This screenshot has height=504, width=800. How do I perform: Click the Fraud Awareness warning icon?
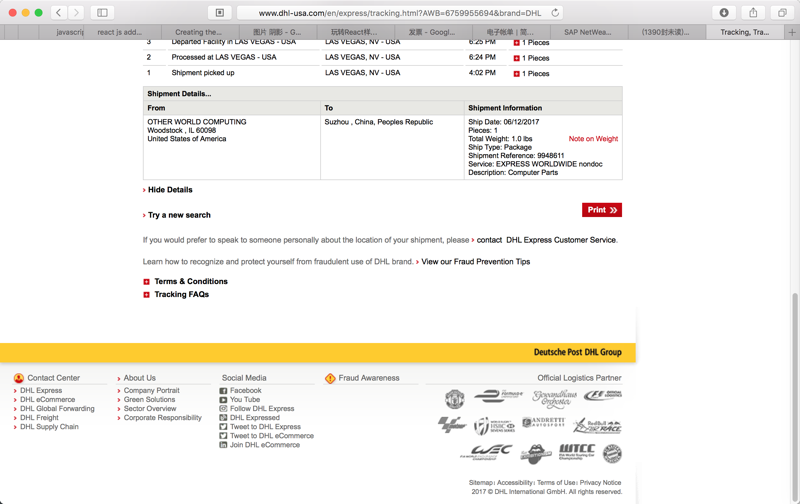click(330, 378)
